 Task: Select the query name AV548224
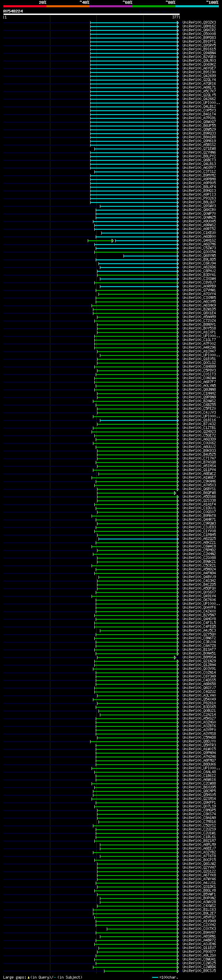click(13, 11)
